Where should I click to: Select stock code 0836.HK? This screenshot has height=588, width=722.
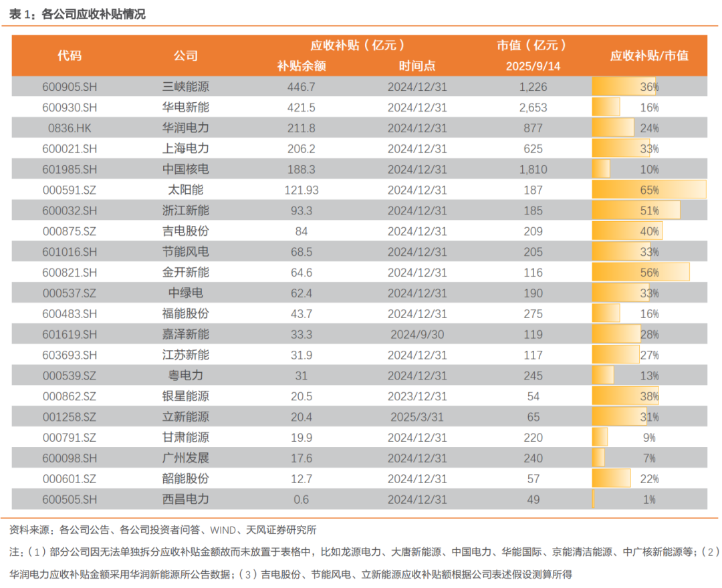point(70,128)
